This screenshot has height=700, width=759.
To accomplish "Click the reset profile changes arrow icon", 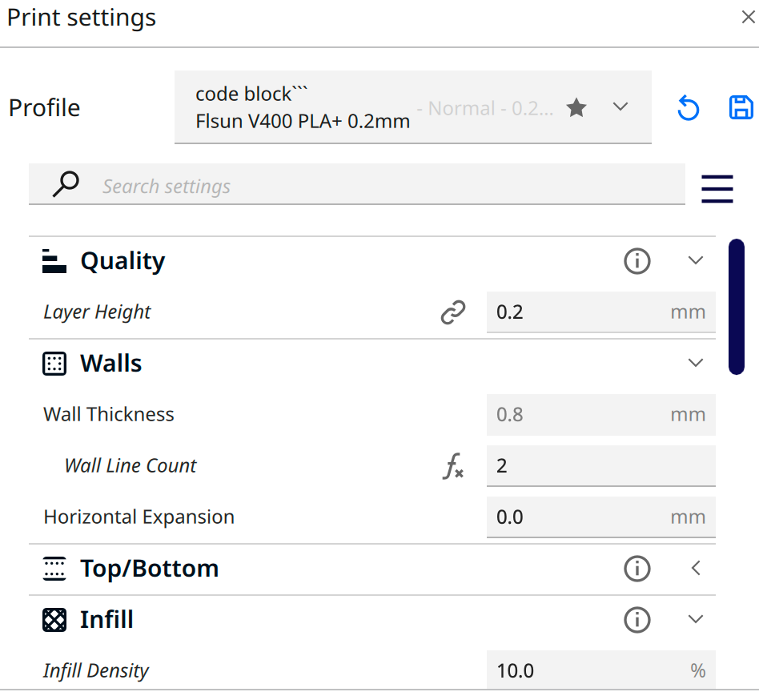I will (688, 108).
